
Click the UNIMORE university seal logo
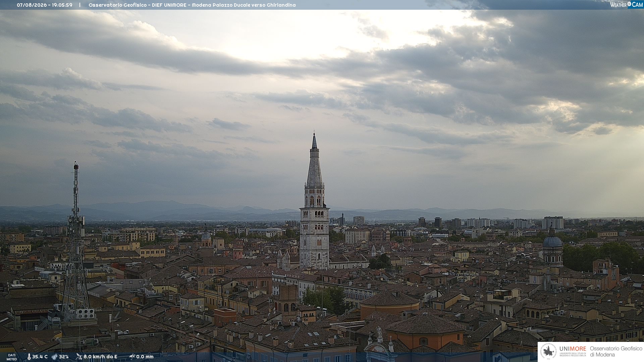point(548,352)
